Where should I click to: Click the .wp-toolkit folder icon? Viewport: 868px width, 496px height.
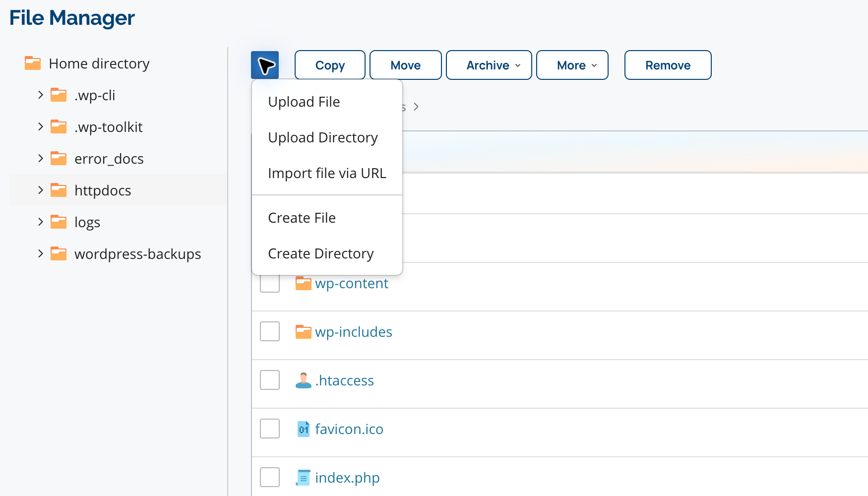pyautogui.click(x=59, y=126)
